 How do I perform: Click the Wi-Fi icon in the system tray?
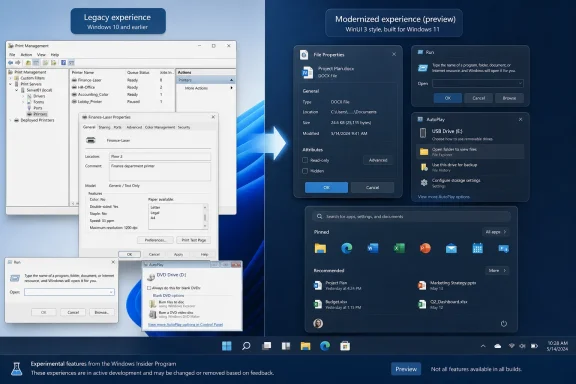click(511, 346)
